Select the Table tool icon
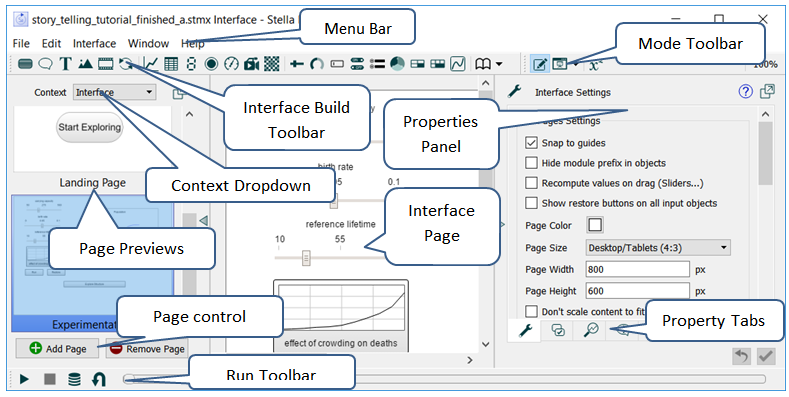 (171, 64)
